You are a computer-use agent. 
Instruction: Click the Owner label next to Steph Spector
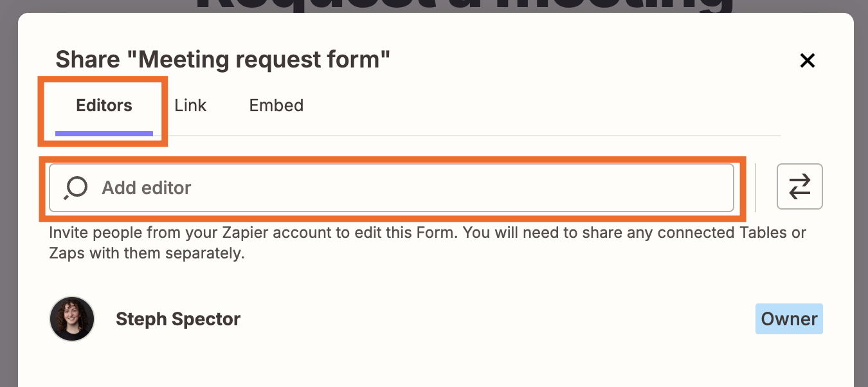pos(789,318)
